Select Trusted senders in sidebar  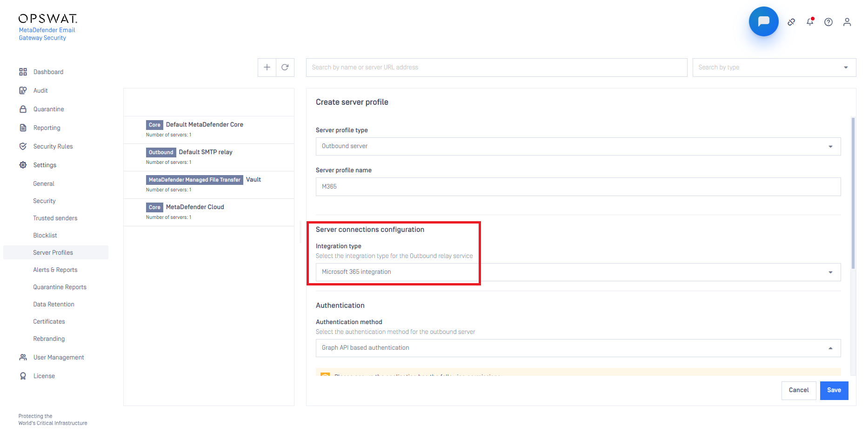[x=55, y=218]
